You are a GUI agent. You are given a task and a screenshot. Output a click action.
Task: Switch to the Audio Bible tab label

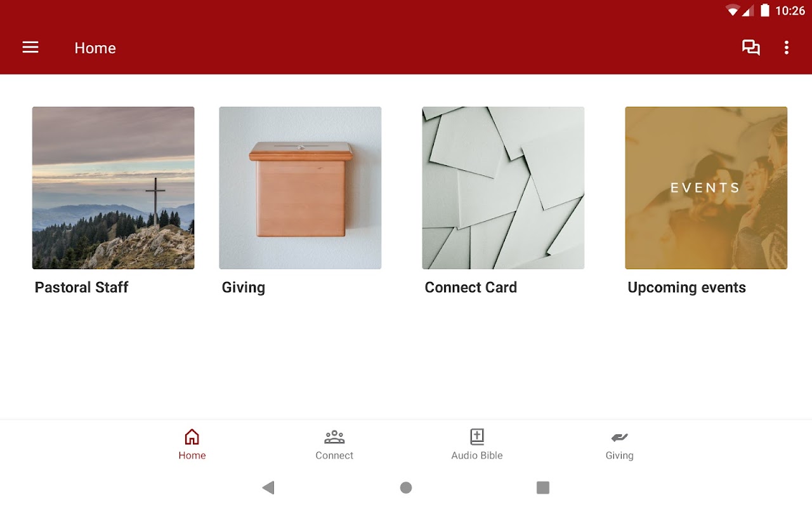477,455
